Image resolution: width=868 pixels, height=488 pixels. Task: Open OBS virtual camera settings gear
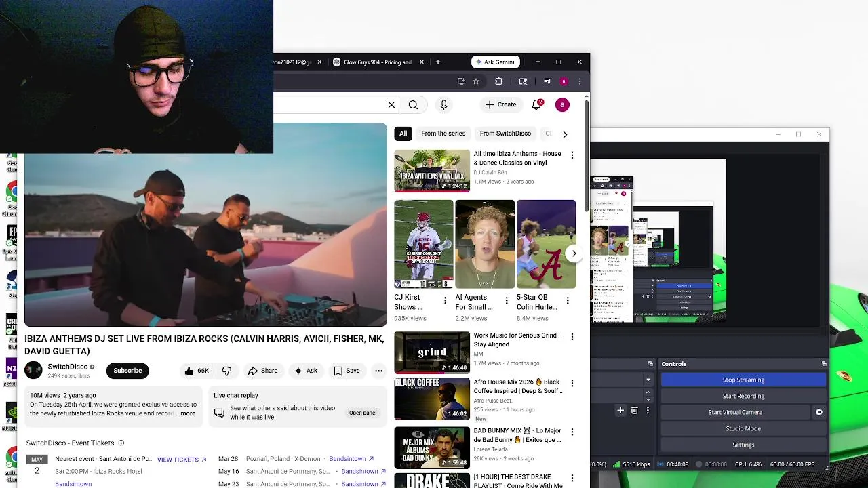tap(818, 412)
